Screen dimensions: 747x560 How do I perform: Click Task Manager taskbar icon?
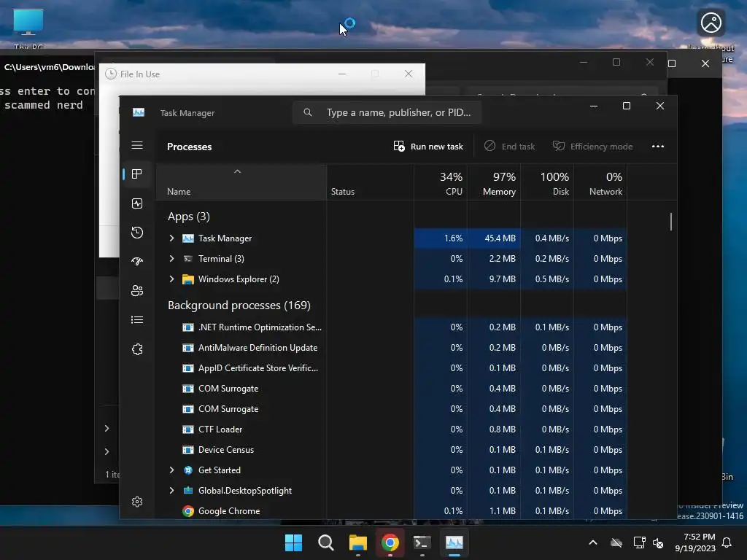click(454, 542)
